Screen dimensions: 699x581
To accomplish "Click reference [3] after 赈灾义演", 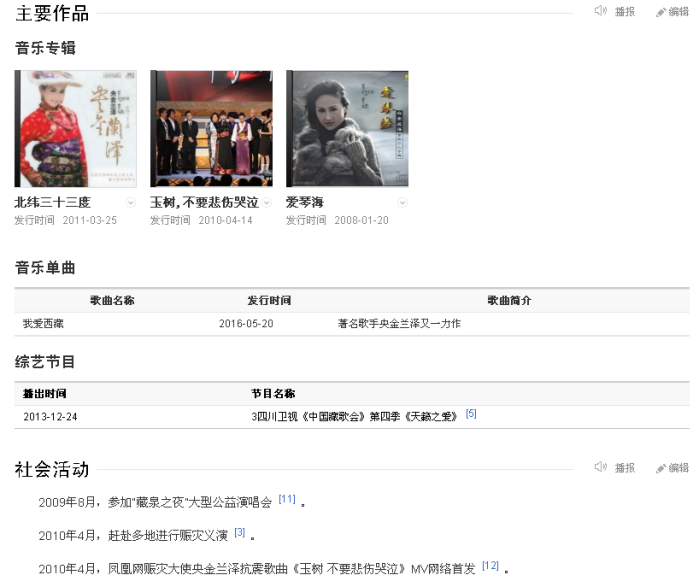I will pyautogui.click(x=240, y=532).
